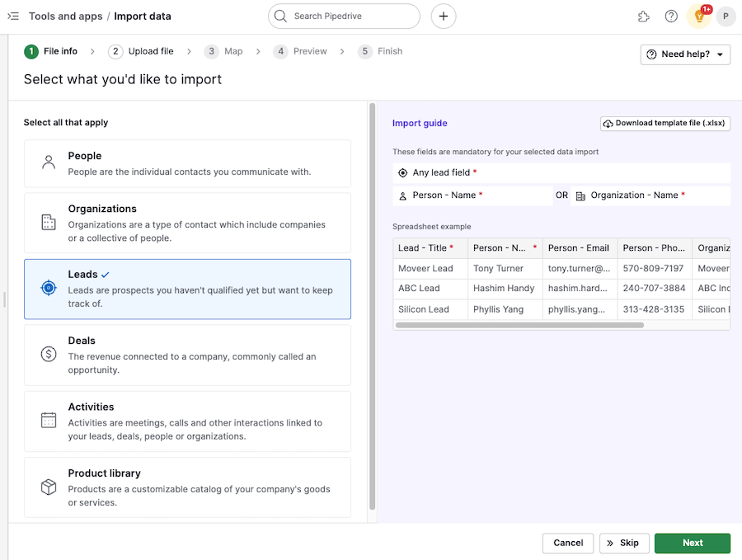Select the Activities import option

[x=187, y=421]
